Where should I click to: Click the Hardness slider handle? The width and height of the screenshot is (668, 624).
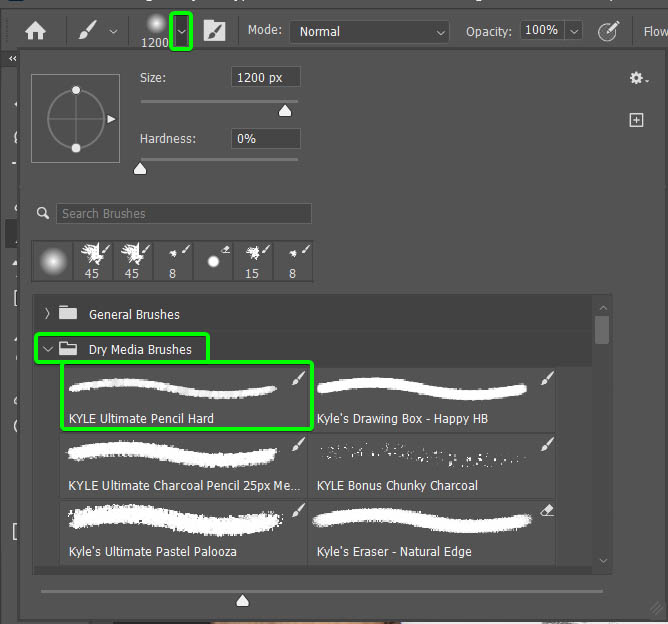(x=140, y=169)
